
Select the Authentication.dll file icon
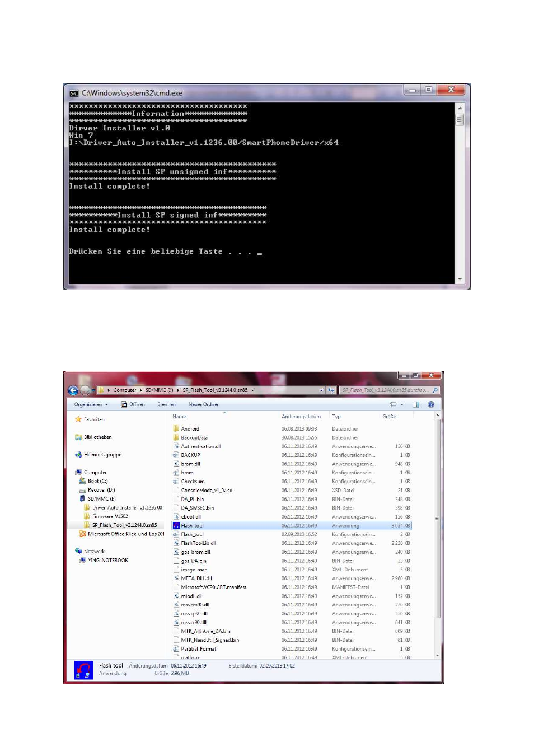(176, 446)
